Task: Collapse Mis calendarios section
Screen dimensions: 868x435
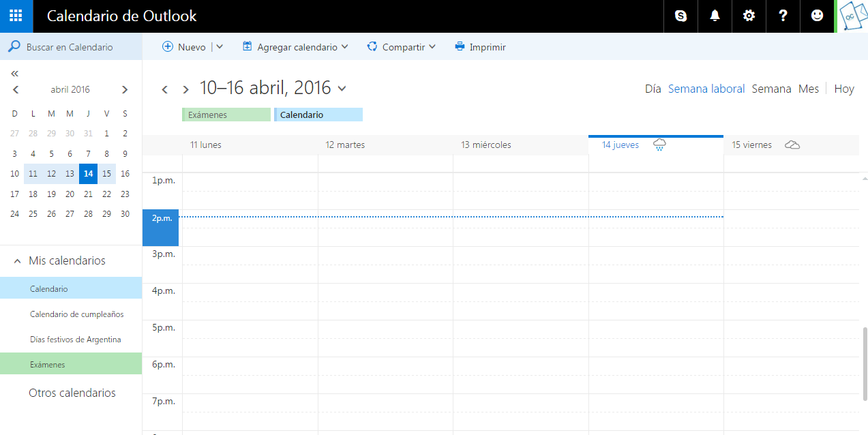Action: [x=17, y=260]
